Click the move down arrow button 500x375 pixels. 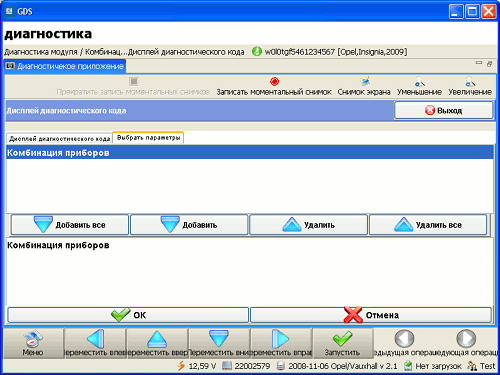[x=219, y=343]
